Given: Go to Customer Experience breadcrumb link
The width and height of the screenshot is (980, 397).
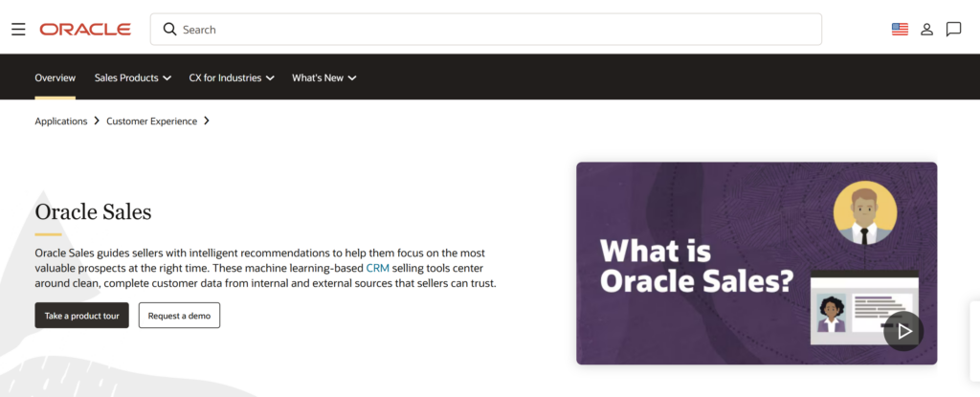Looking at the screenshot, I should [152, 121].
